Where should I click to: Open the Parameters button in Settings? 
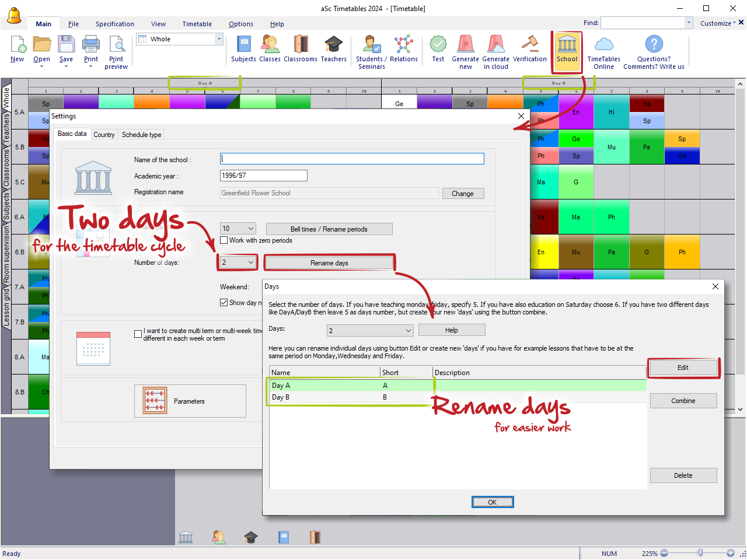[x=190, y=401]
